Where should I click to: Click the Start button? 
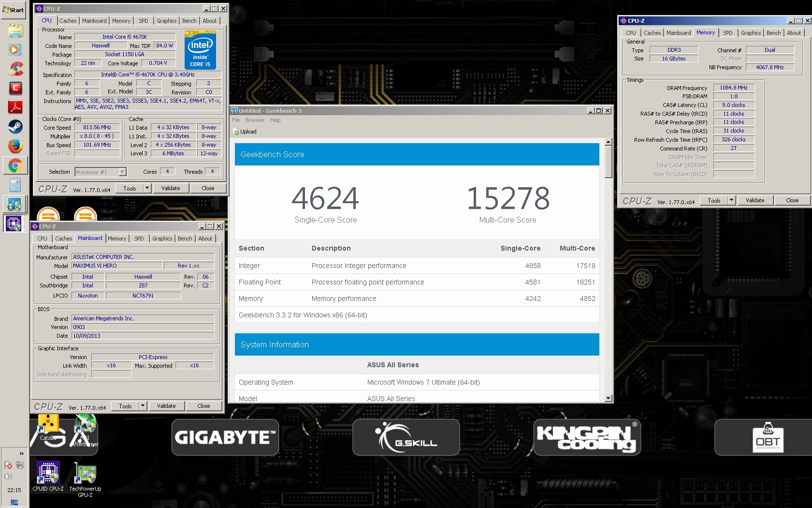14,10
